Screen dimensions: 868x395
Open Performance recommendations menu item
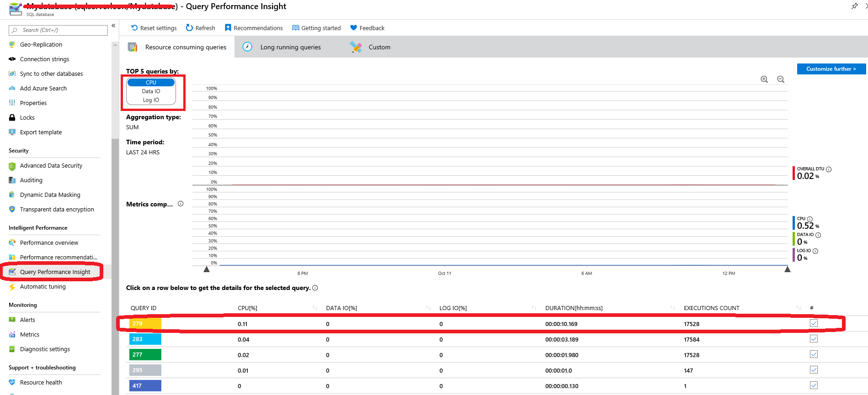click(x=59, y=258)
